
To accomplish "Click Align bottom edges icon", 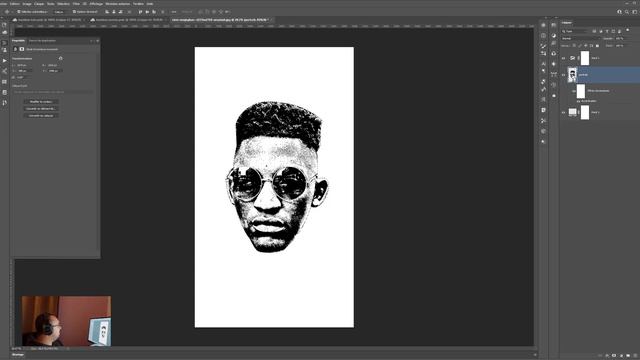I will point(154,11).
